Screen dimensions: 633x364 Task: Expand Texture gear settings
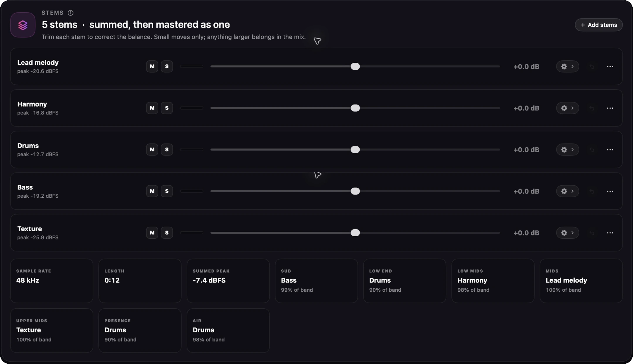point(568,233)
